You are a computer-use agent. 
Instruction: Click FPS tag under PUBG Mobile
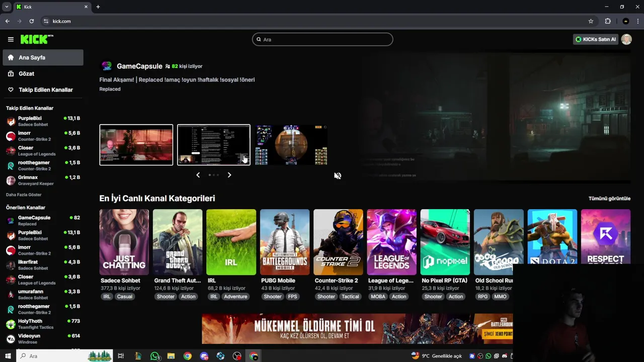pyautogui.click(x=292, y=297)
